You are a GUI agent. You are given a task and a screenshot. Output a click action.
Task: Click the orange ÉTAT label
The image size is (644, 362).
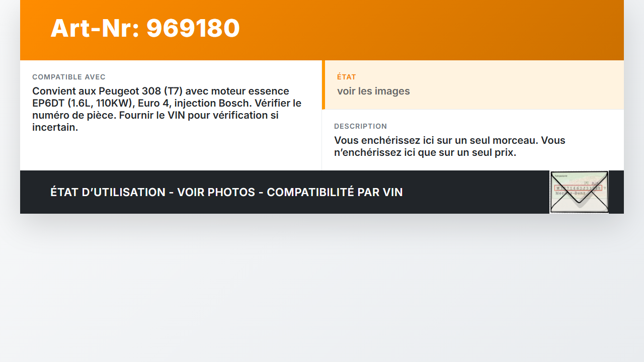pos(347,77)
